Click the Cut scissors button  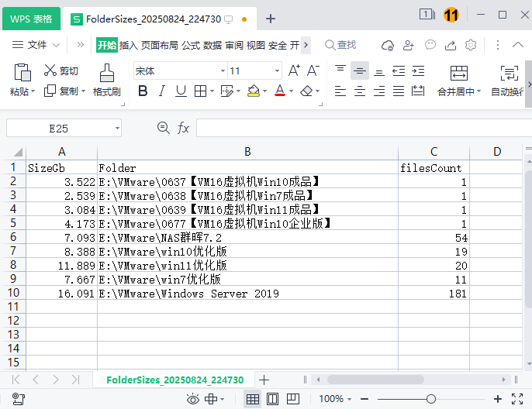[x=60, y=71]
